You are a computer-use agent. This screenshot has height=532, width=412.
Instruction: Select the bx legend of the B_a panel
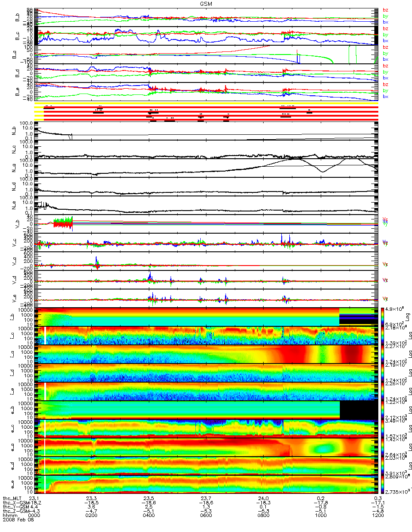pos(385,59)
